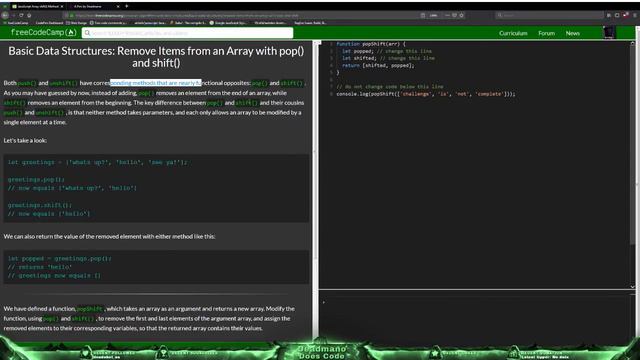Screen dimensions: 640x360
Task: Reload the page with refresh icon
Action: [21, 15]
